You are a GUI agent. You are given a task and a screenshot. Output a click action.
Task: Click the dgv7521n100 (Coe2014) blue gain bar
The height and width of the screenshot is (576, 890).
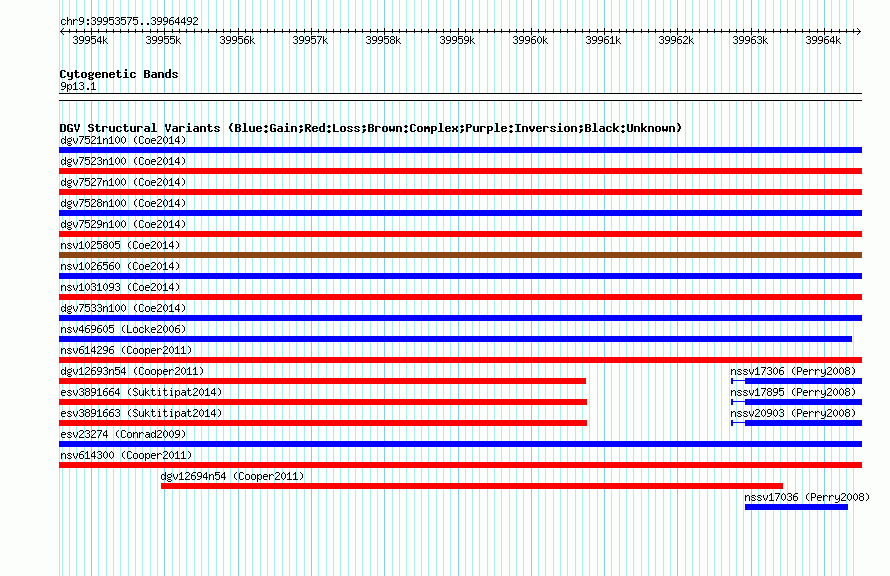(x=460, y=150)
